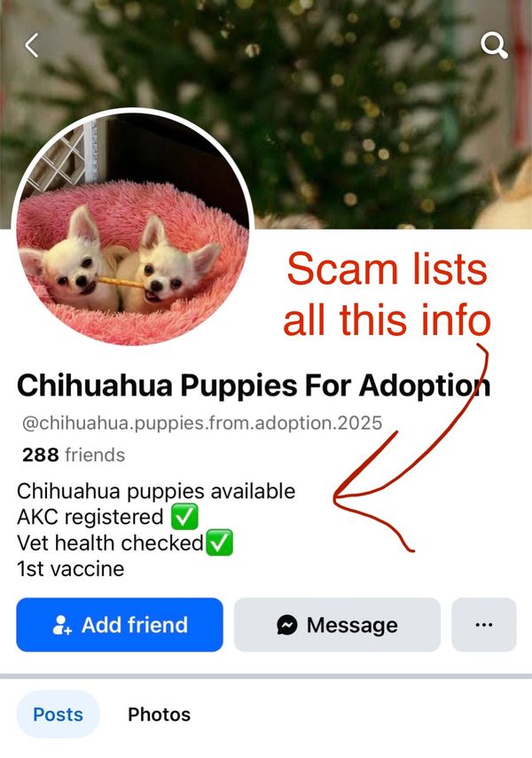Tap the green checkmark after Vet health checked
532x758 pixels.
point(219,543)
